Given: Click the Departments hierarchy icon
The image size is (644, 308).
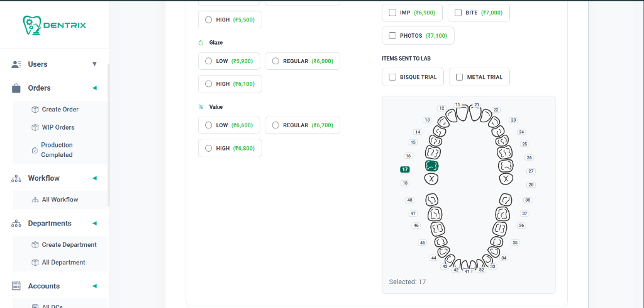Looking at the screenshot, I should tap(16, 224).
